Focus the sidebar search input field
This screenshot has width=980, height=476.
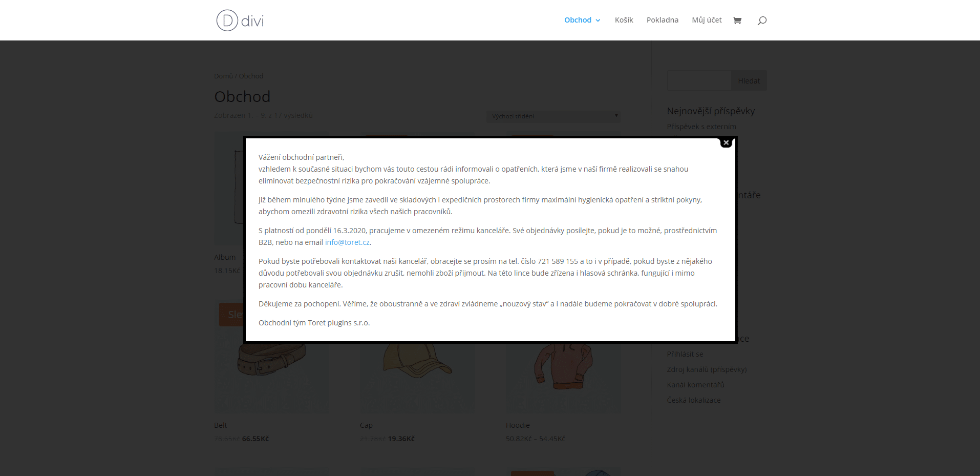tap(699, 80)
